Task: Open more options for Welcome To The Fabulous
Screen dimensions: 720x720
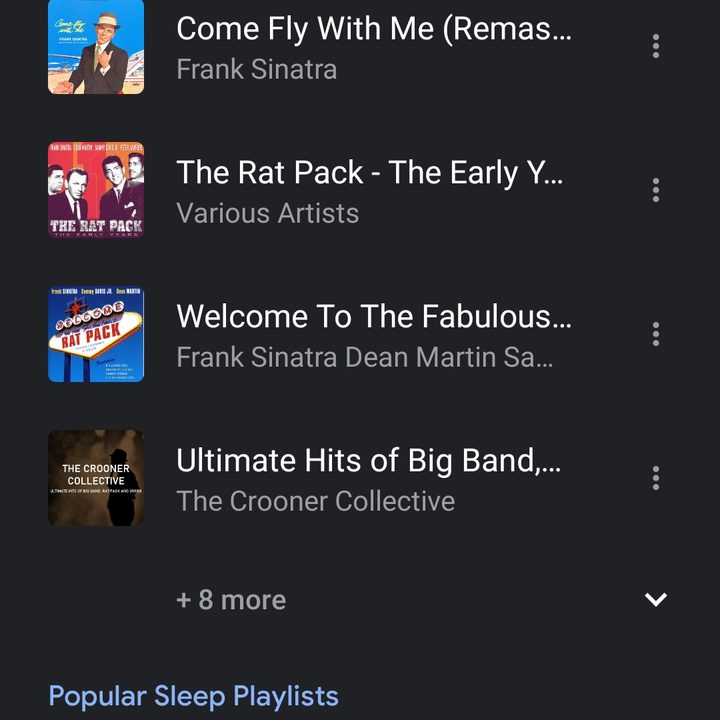Action: tap(656, 334)
